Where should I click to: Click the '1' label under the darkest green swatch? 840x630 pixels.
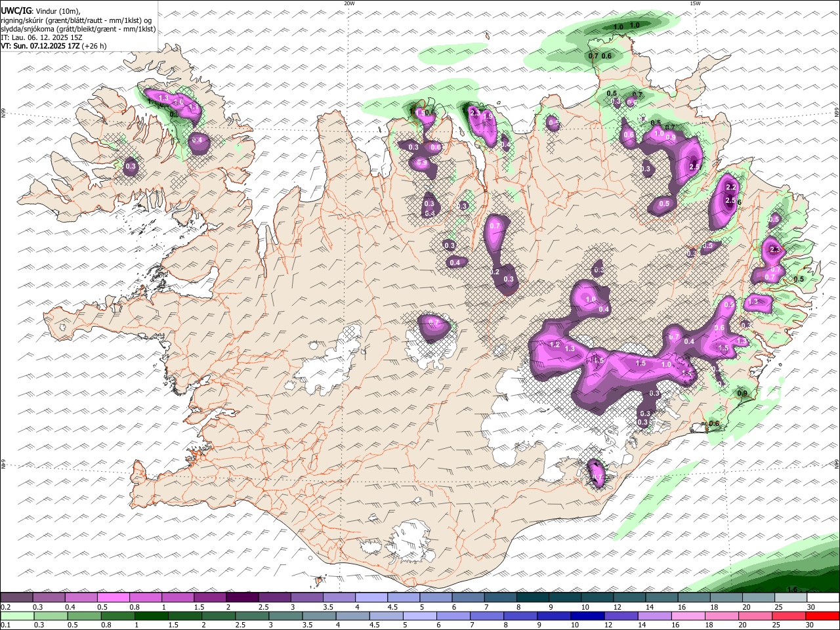(x=136, y=625)
